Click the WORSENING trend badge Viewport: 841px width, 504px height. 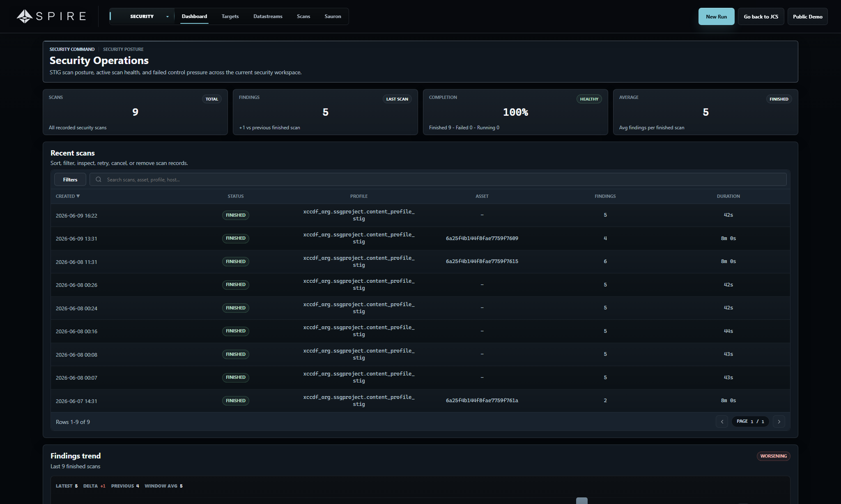click(x=774, y=456)
